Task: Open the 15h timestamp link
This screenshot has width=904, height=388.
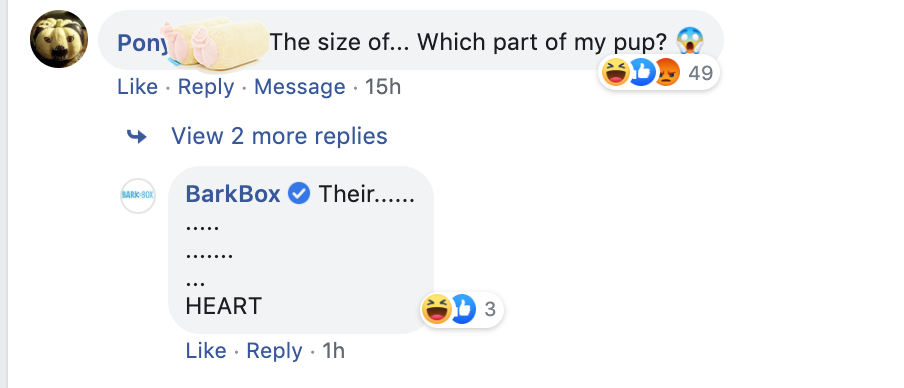Action: point(383,87)
